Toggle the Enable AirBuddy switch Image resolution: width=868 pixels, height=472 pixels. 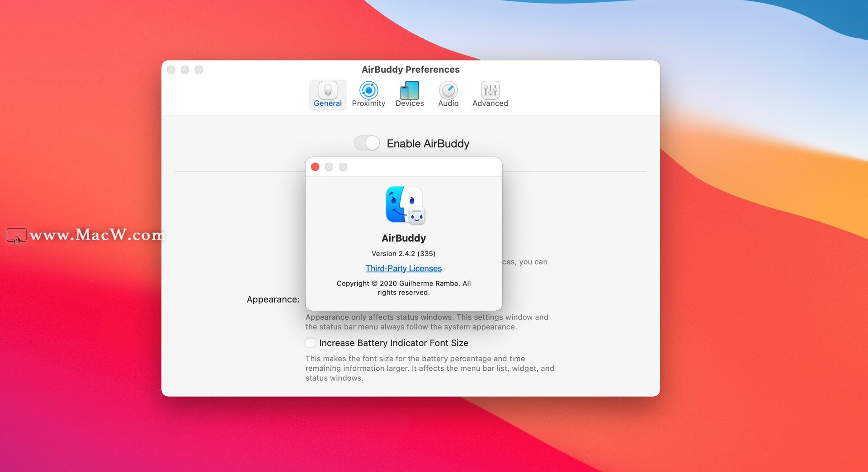tap(367, 143)
